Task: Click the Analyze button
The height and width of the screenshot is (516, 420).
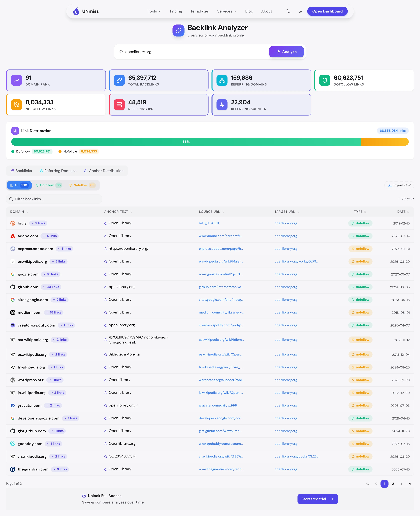Action: pyautogui.click(x=286, y=52)
